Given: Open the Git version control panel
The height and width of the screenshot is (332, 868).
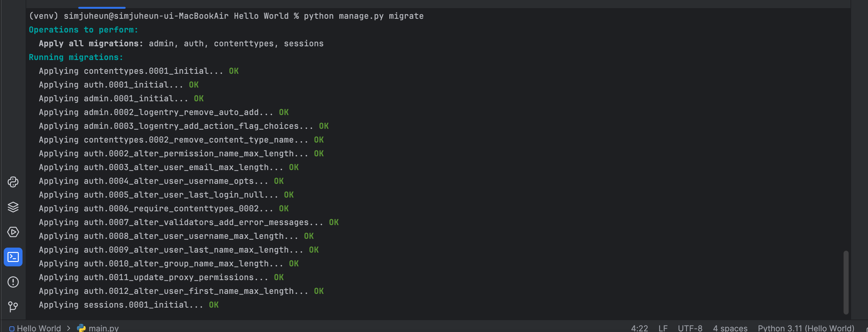Looking at the screenshot, I should coord(13,307).
